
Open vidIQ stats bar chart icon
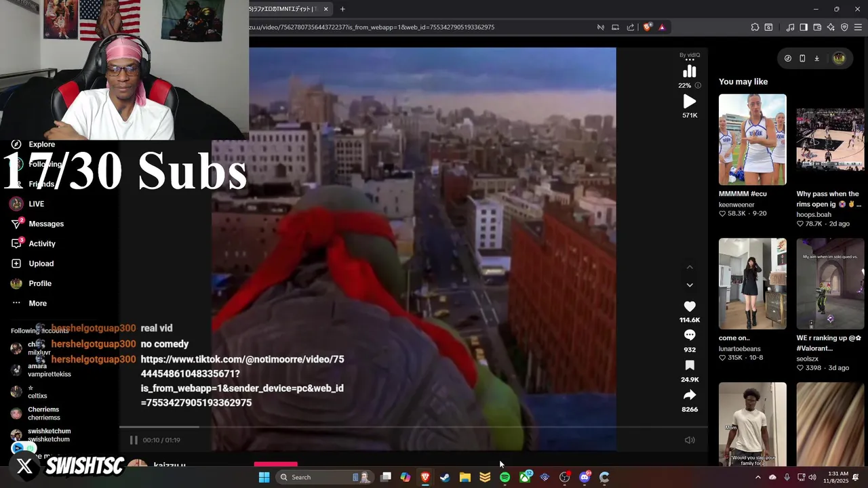[690, 72]
